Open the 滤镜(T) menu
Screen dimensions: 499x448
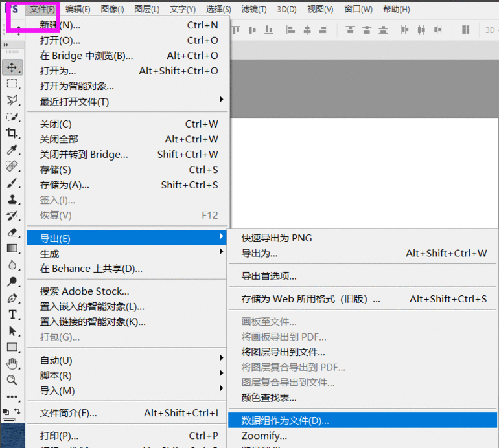point(254,9)
